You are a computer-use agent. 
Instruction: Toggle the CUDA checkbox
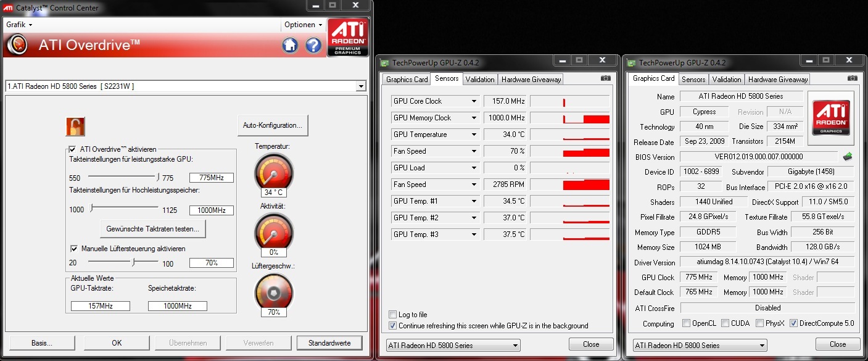[725, 323]
